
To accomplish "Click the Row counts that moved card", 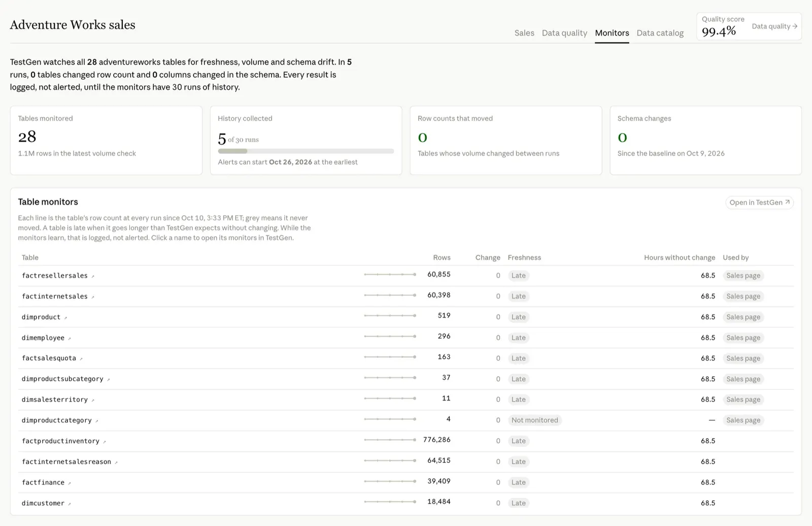I will [x=505, y=140].
